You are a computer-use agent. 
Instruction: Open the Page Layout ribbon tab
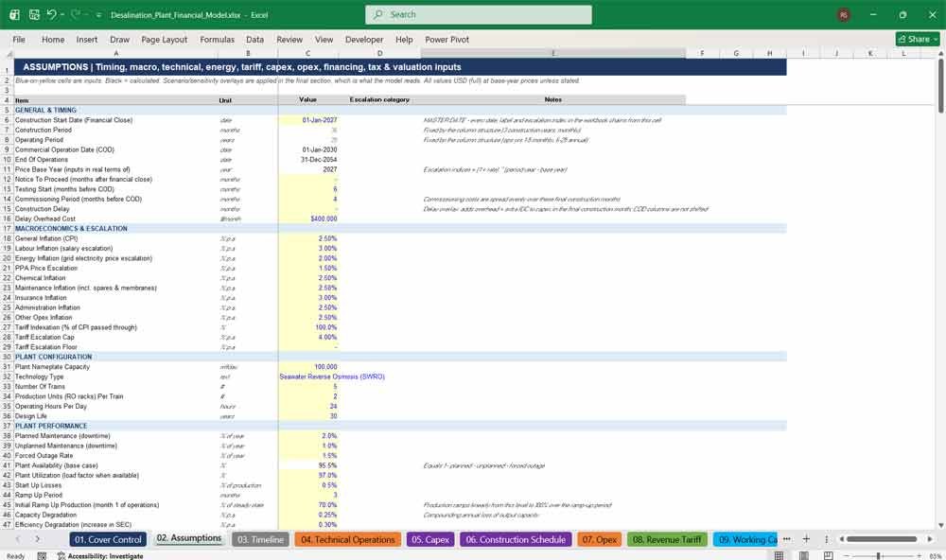(164, 39)
